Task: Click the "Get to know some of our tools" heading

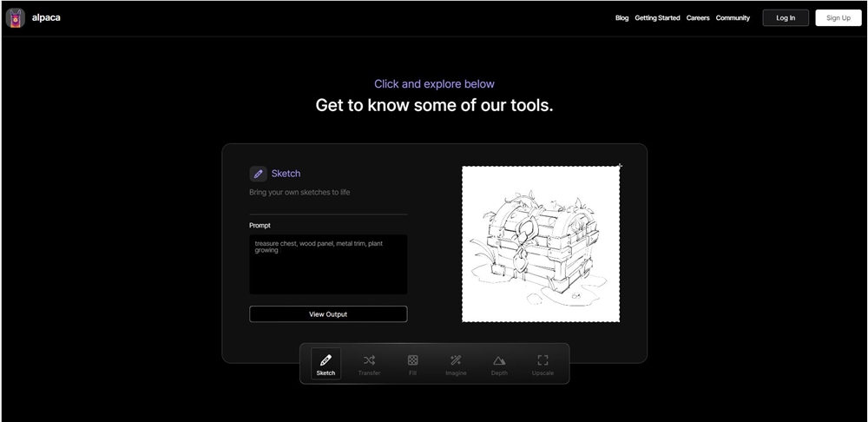Action: coord(434,106)
